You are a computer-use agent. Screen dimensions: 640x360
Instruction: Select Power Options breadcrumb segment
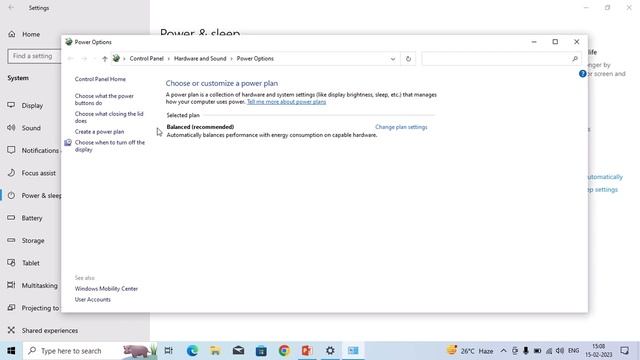coord(255,59)
